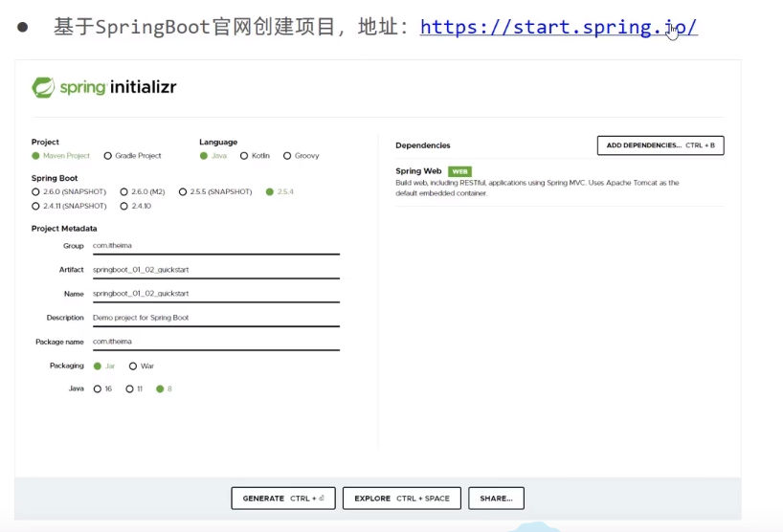Click the Name input field
Image resolution: width=783 pixels, height=532 pixels.
click(215, 294)
